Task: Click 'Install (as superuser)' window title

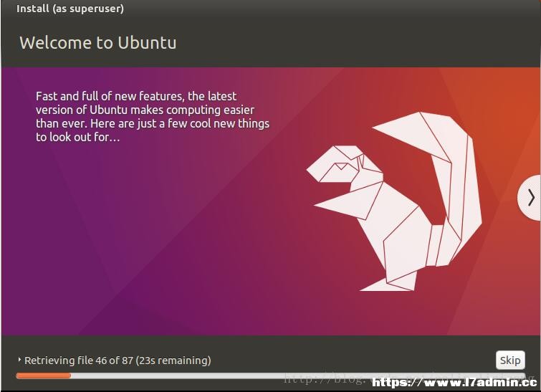Action: 70,9
